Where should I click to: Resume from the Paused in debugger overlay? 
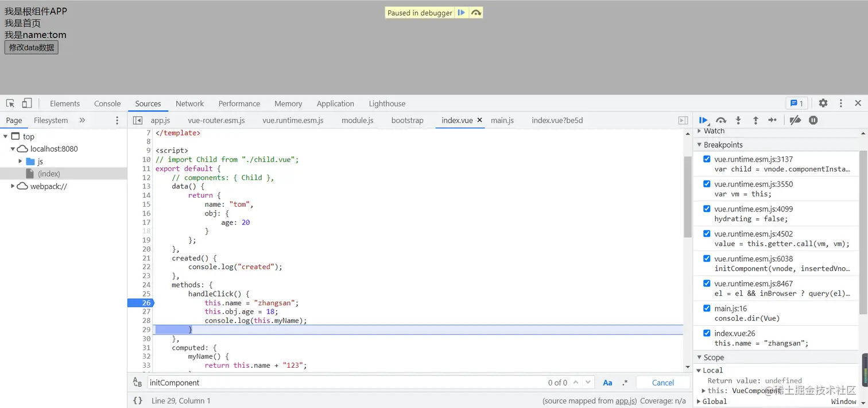point(462,13)
